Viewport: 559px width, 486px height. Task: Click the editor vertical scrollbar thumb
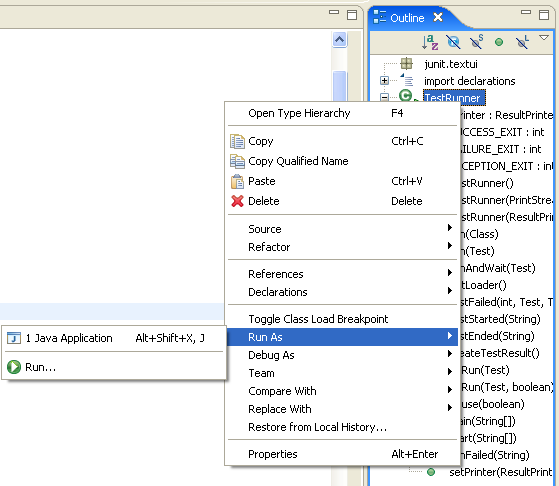click(339, 86)
